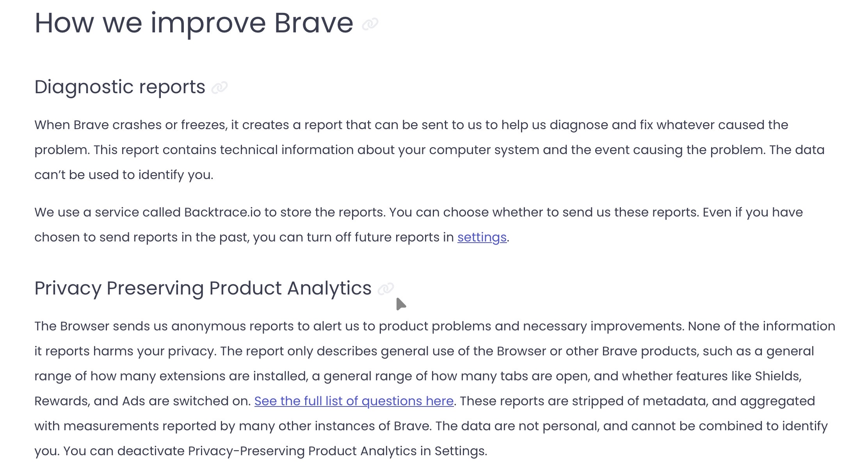This screenshot has width=868, height=472.
Task: Click the anchor icon next to "Diagnostic reports"
Action: (x=219, y=87)
